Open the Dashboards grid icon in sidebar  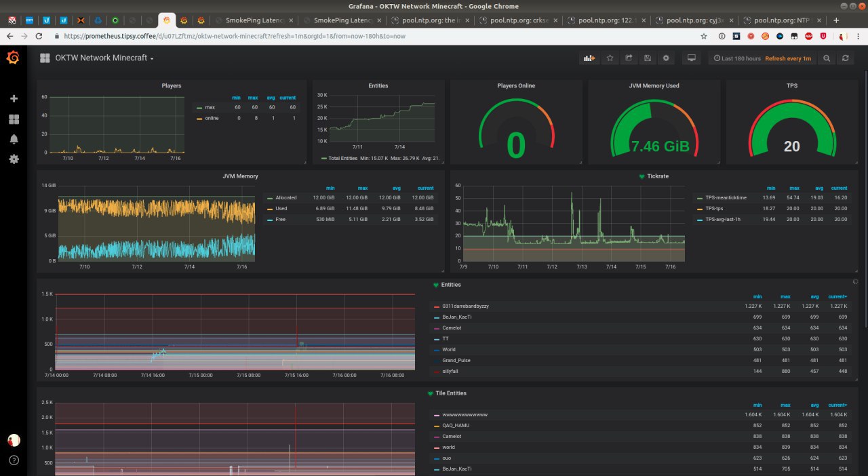(14, 119)
